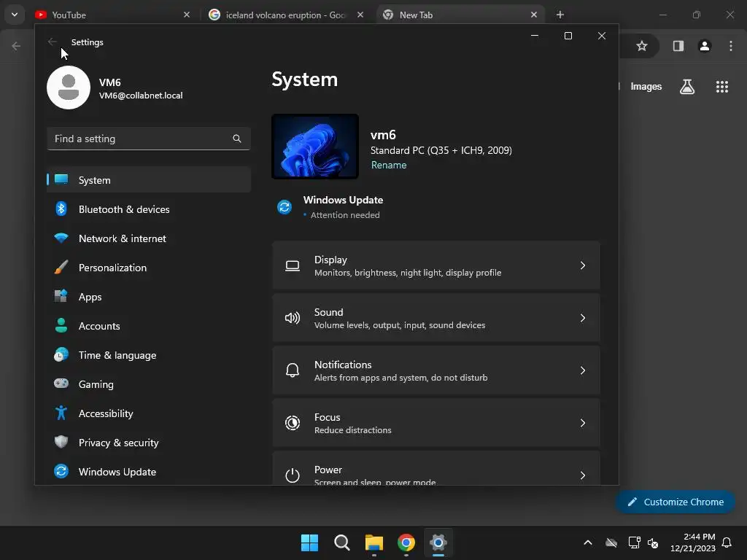Viewport: 747px width, 560px height.
Task: Select Network & internet in sidebar
Action: point(149,238)
